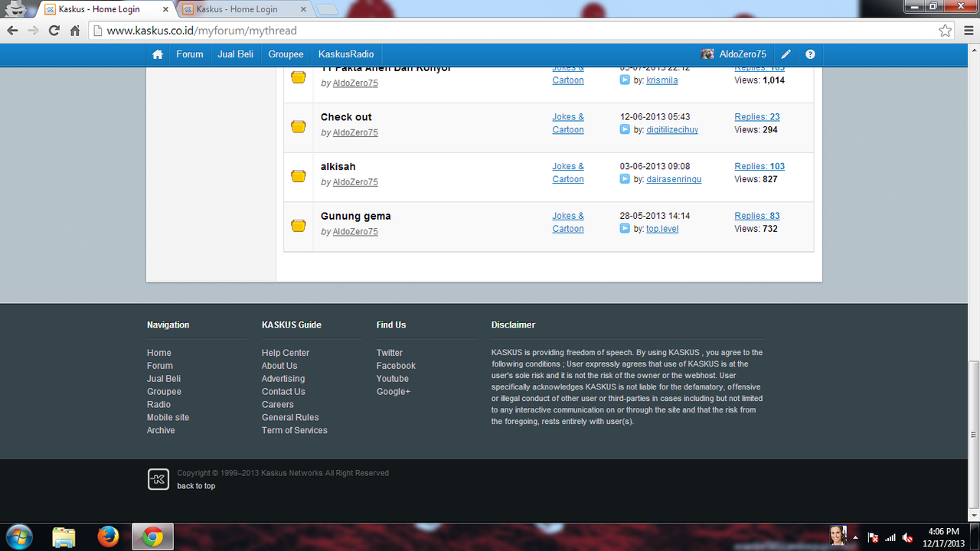Go to last post arrow for dairasenrinqu
Viewport: 980px width, 551px height.
(x=625, y=179)
